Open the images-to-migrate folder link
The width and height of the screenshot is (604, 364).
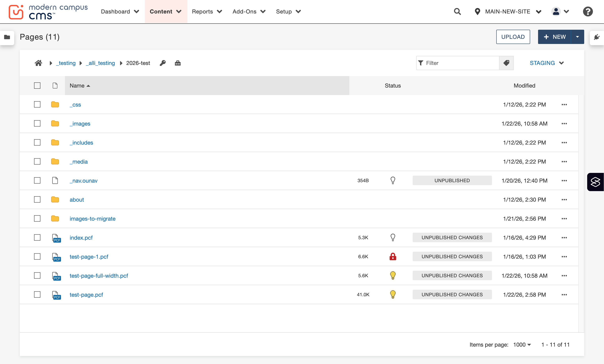point(92,219)
